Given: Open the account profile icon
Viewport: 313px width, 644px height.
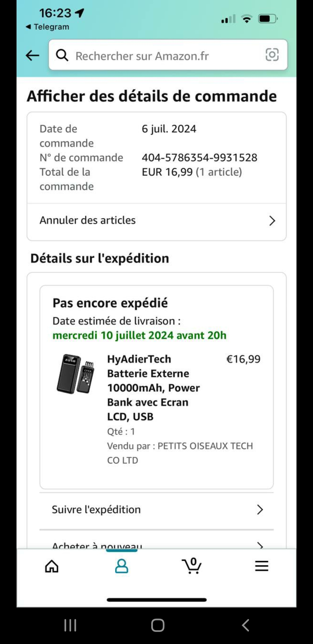Looking at the screenshot, I should pyautogui.click(x=122, y=566).
